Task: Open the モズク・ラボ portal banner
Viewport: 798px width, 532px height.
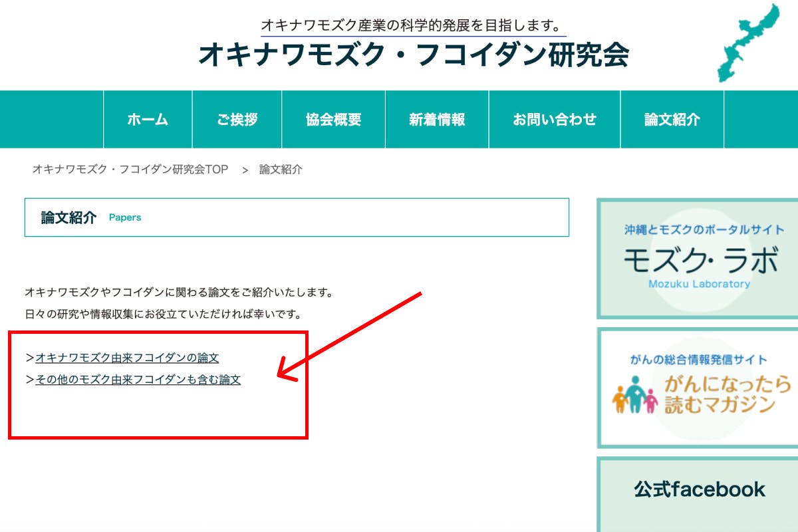Action: 698,259
